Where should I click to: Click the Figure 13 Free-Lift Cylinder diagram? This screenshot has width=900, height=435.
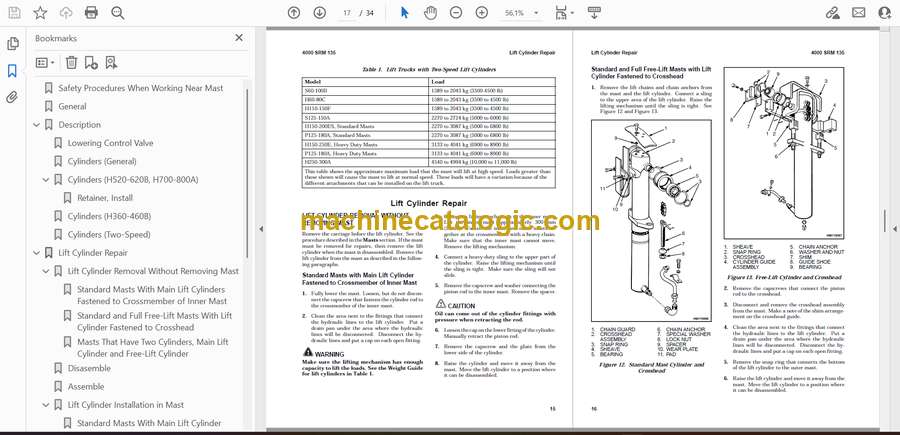coord(783,153)
